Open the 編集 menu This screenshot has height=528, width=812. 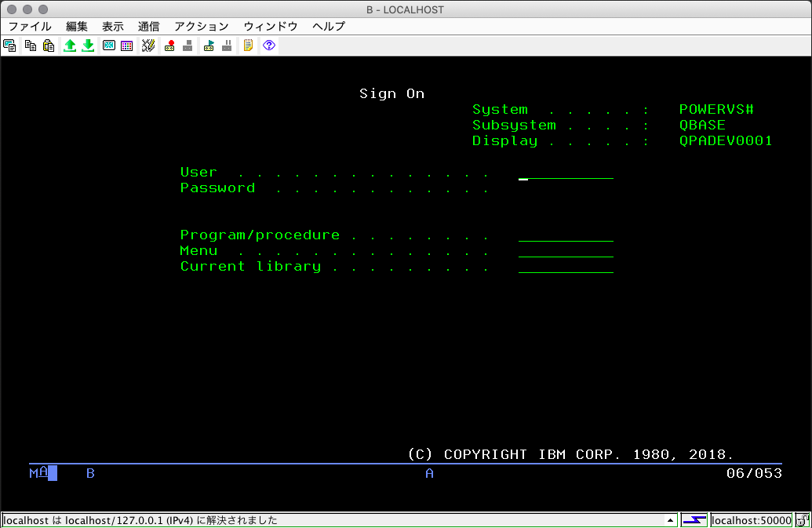(x=77, y=27)
